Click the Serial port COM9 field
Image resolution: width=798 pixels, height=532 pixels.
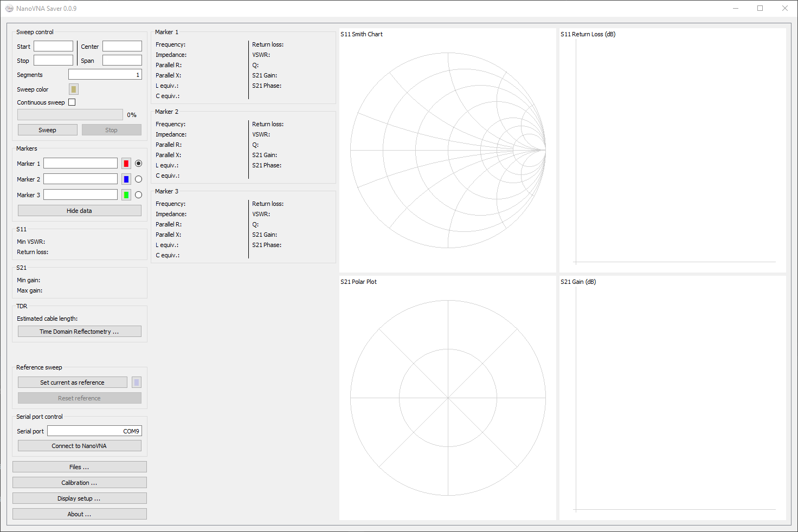coord(94,431)
